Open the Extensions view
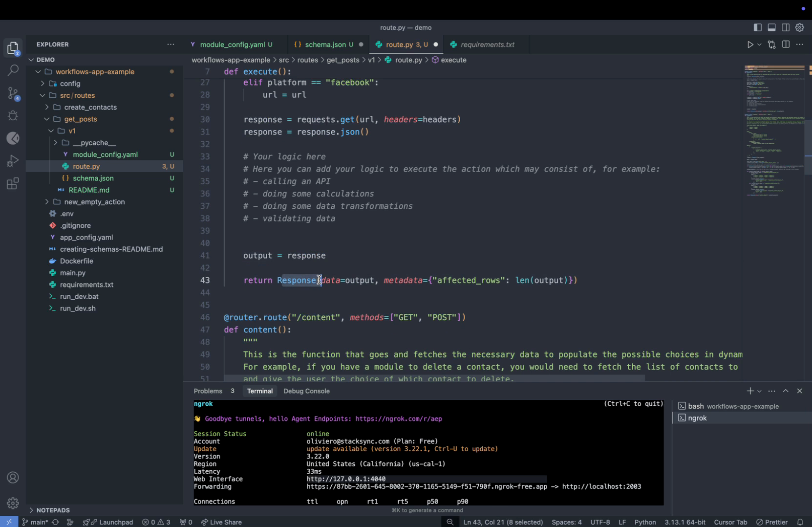 coord(13,184)
